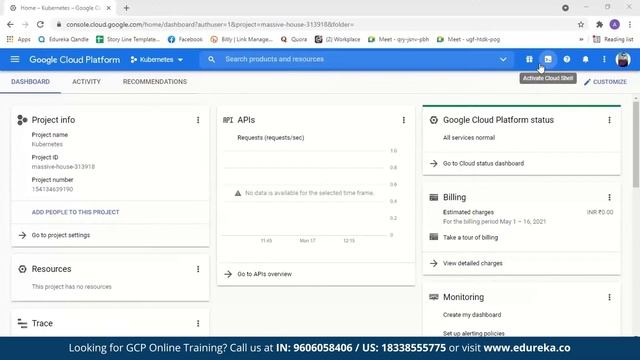Open Resources card options menu
The height and width of the screenshot is (360, 640).
click(198, 269)
